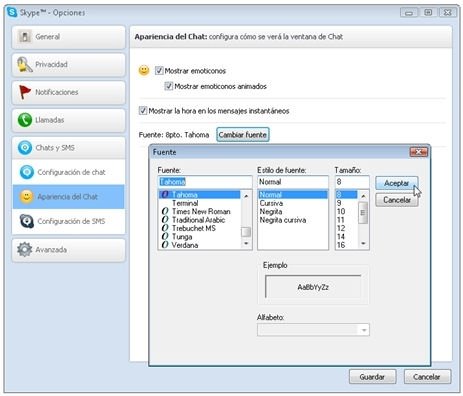Viewport: 463px width, 396px height.
Task: Choose Negrita cursiva font style
Action: click(x=293, y=220)
